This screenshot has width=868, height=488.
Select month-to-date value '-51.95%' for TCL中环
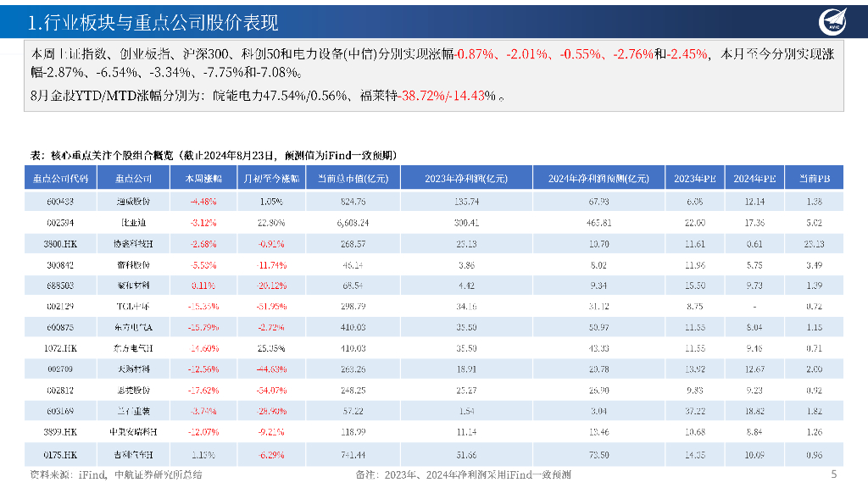tap(271, 306)
